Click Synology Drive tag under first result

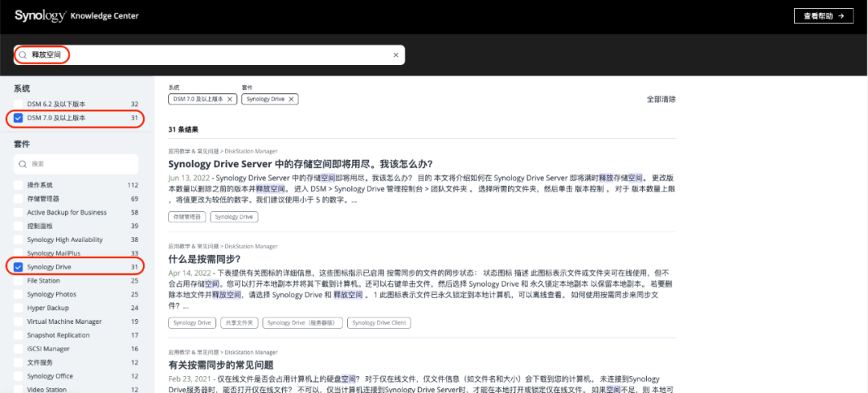pyautogui.click(x=234, y=217)
